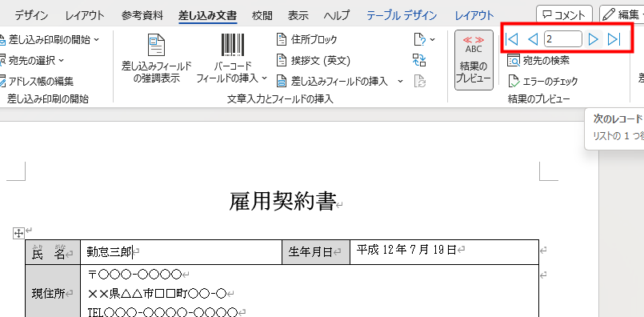
Task: Go to next record arrow
Action: click(x=593, y=39)
